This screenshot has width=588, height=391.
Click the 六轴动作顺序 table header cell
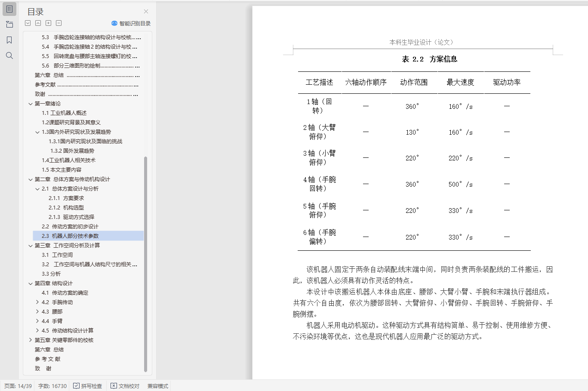pos(366,82)
